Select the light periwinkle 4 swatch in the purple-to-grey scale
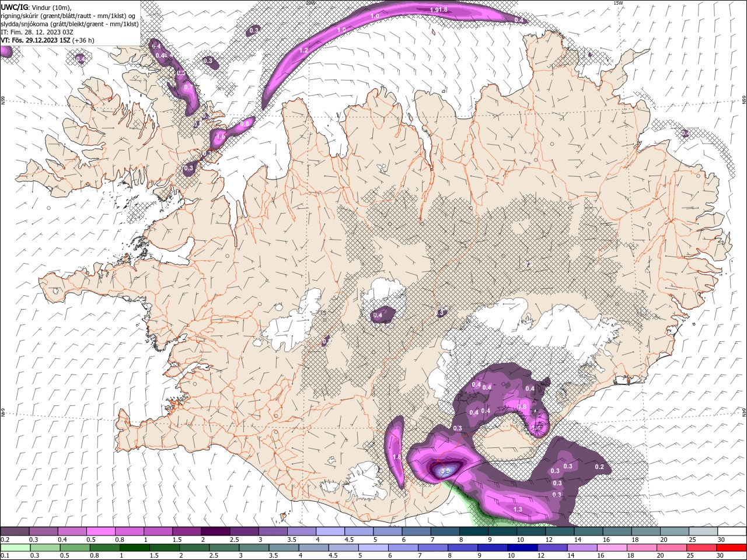The height and width of the screenshot is (560, 747). tap(330, 531)
